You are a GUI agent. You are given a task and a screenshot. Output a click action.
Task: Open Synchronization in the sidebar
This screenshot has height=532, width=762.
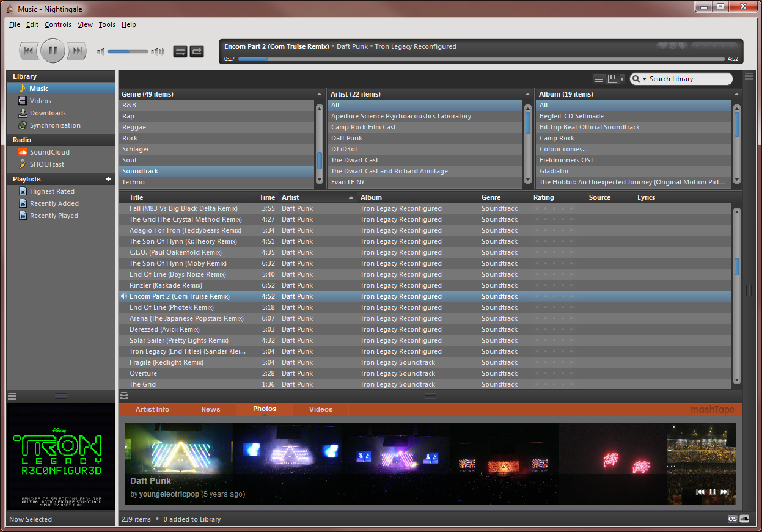click(x=61, y=125)
